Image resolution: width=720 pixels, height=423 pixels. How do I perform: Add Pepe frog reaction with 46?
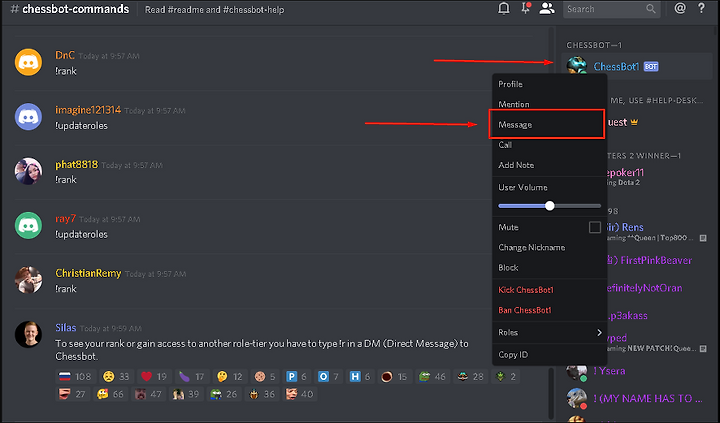[432, 377]
